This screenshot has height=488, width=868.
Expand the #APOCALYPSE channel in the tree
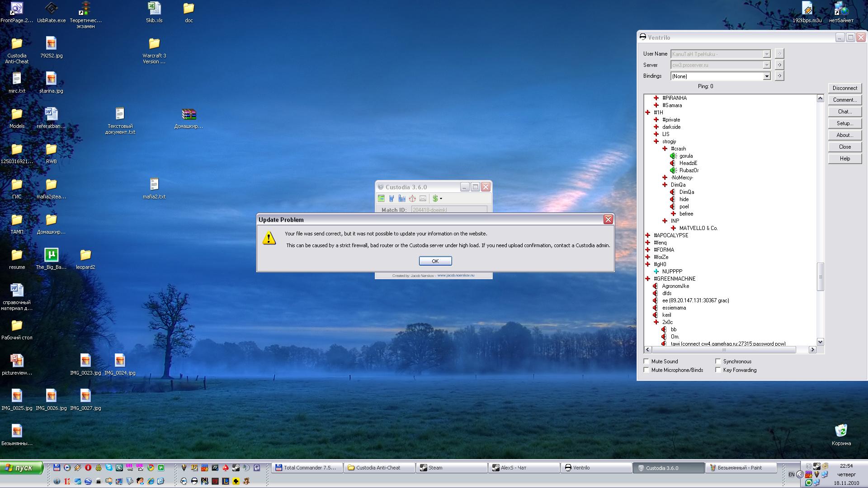pos(648,235)
